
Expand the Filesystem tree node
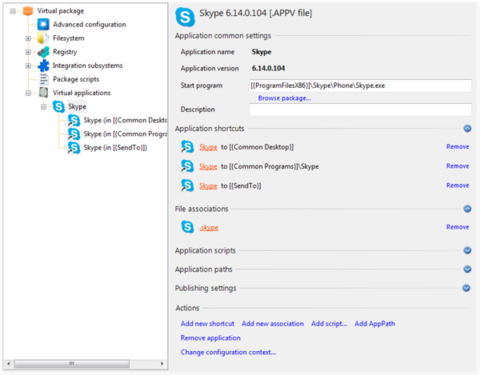tap(28, 38)
